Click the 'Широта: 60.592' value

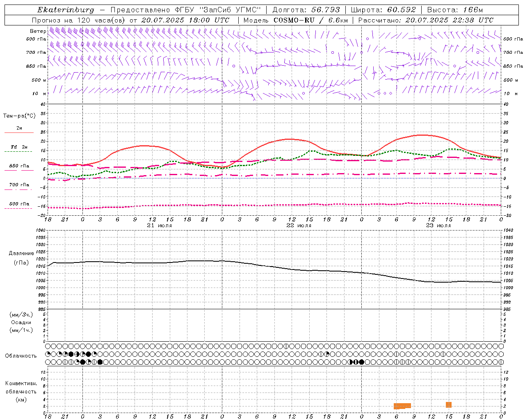tap(383, 10)
